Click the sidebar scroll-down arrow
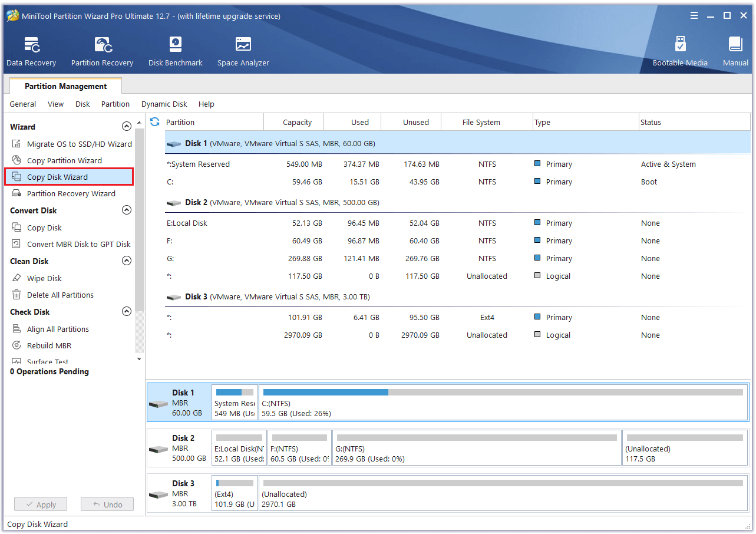Image resolution: width=756 pixels, height=534 pixels. click(139, 358)
